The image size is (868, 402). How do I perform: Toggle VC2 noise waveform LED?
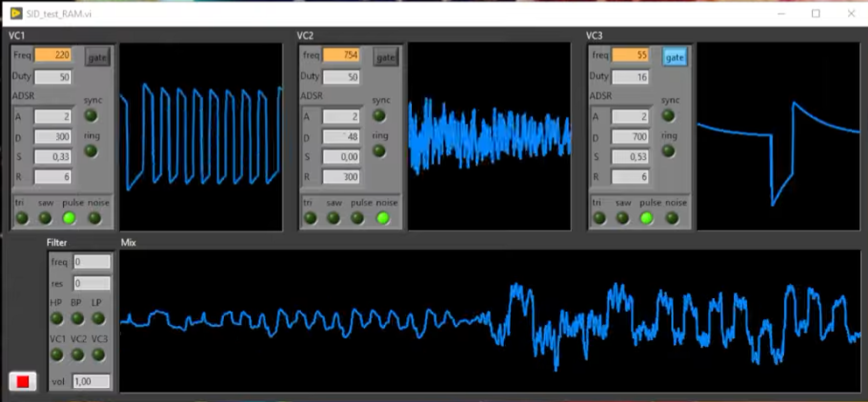point(383,218)
